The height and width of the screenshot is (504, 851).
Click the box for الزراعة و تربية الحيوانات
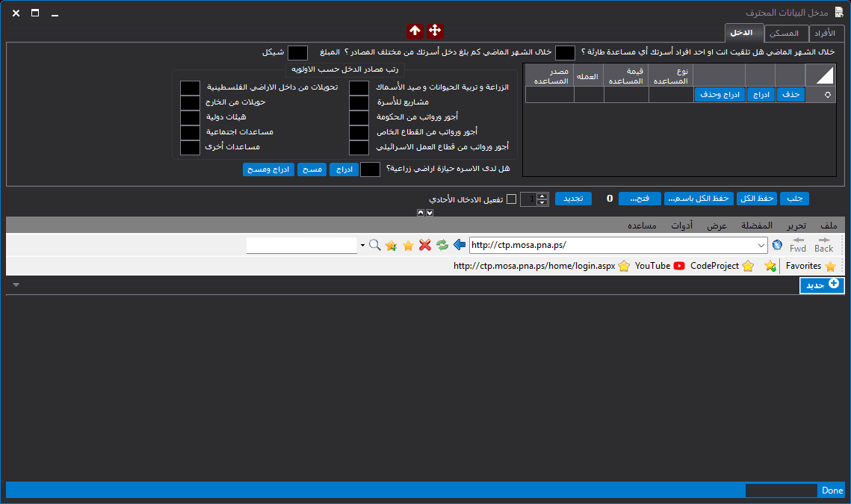359,88
